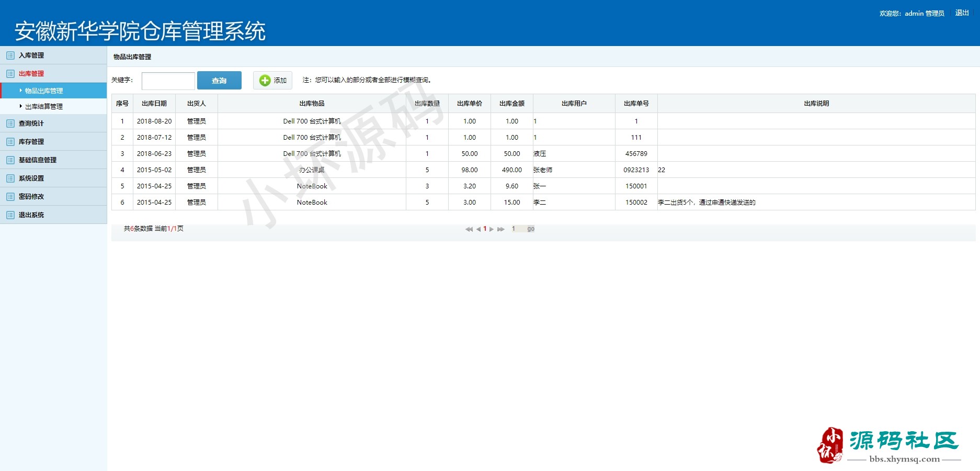Collapse the 出库管理 sidebar section
Image resolution: width=980 pixels, height=471 pixels.
coord(31,74)
